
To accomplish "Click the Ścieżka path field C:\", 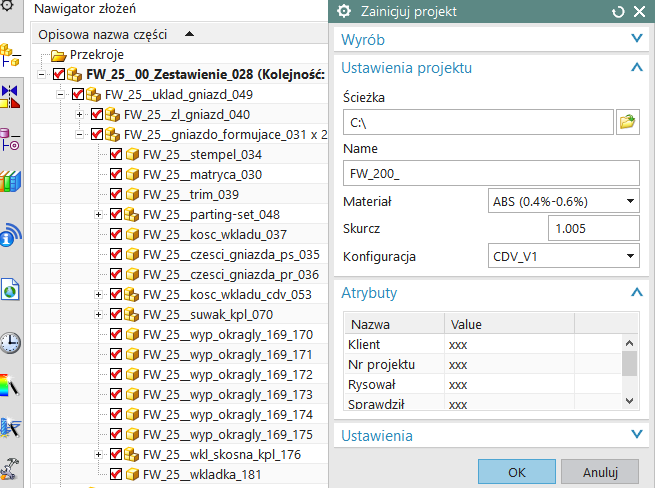I will tap(478, 122).
